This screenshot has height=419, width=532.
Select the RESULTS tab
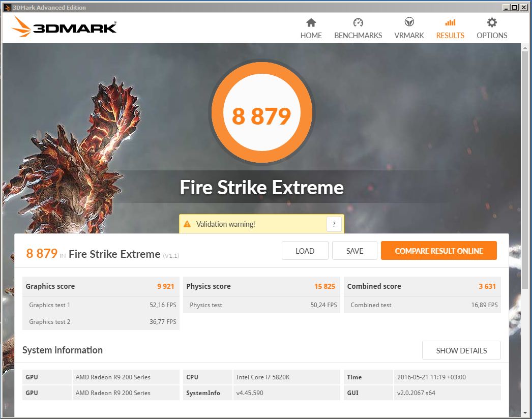point(450,28)
